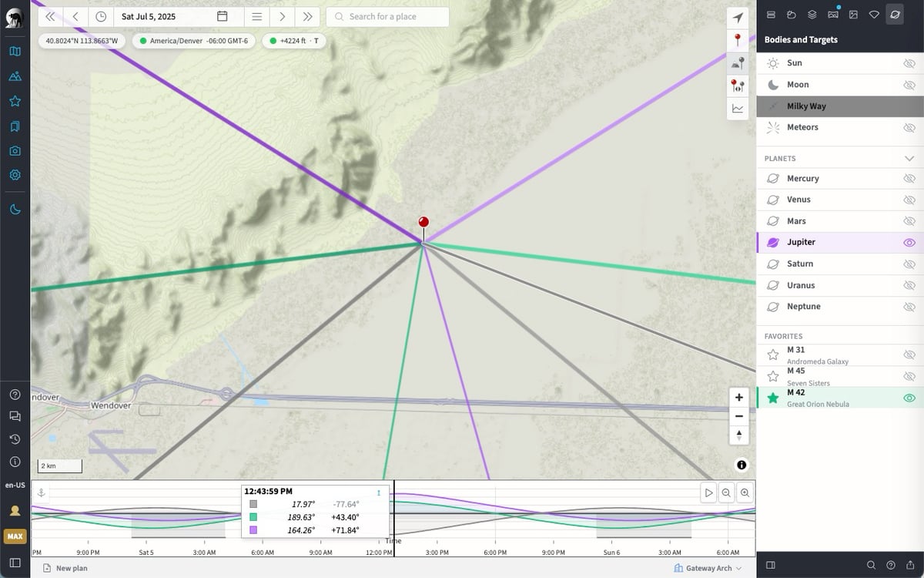Toggle the timeline anchor icon

[x=42, y=492]
